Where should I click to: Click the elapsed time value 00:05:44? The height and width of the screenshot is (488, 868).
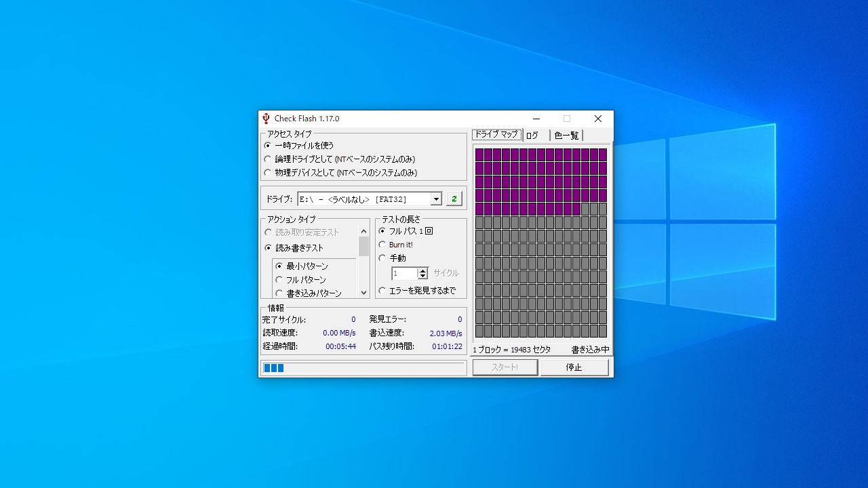(340, 346)
